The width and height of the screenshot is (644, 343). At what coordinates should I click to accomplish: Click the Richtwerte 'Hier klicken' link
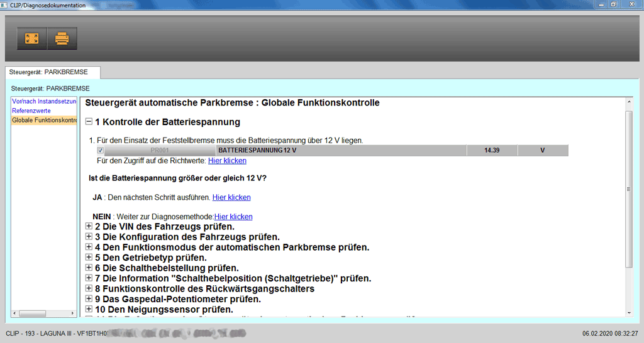click(x=227, y=161)
